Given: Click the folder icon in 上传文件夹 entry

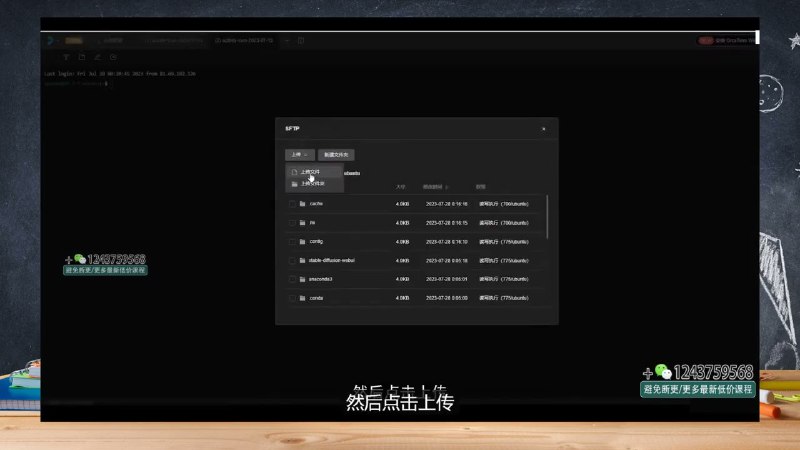Looking at the screenshot, I should point(294,184).
